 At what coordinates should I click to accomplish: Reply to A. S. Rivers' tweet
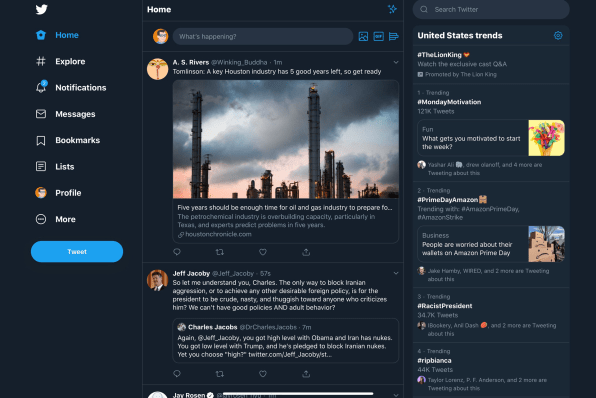click(177, 252)
